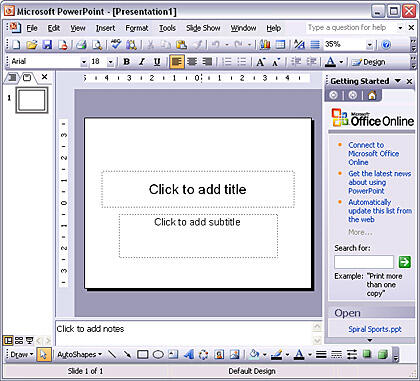Toggle Bold formatting

click(126, 62)
